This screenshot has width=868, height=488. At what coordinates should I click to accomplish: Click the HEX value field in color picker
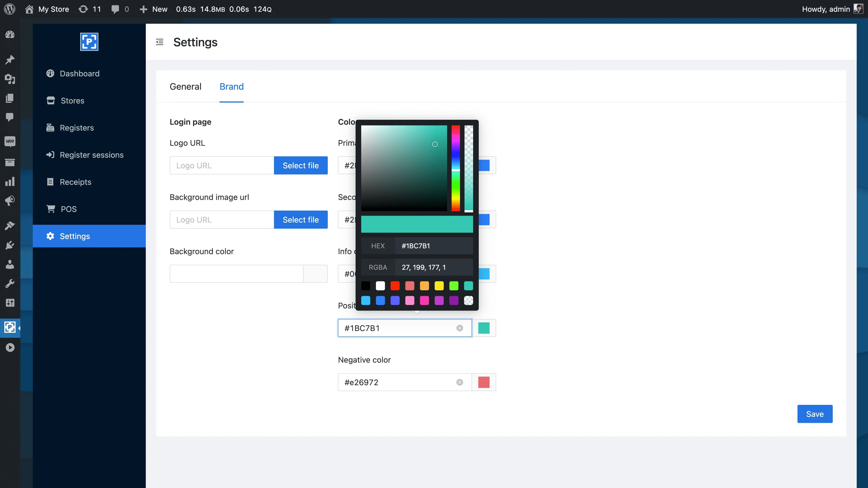coord(433,246)
